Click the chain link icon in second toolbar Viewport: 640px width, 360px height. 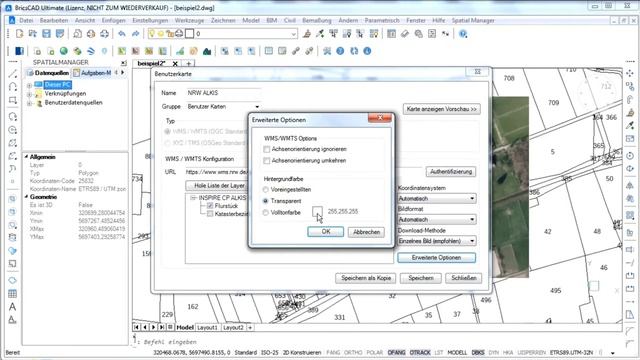[x=296, y=51]
